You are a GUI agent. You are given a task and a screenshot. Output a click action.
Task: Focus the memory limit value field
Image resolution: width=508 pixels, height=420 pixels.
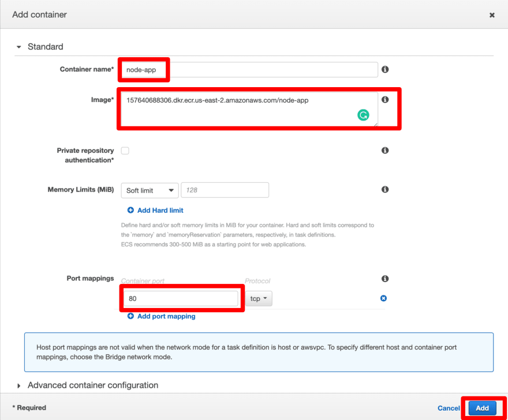pyautogui.click(x=225, y=190)
